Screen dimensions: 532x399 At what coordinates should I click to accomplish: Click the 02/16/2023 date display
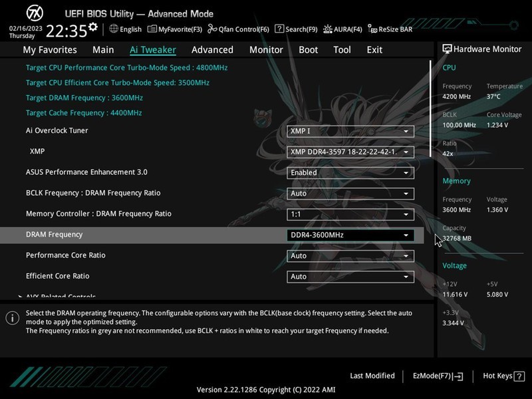26,28
